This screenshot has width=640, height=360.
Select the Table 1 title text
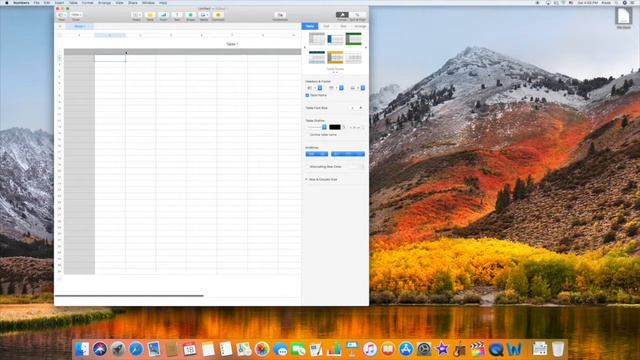point(232,44)
